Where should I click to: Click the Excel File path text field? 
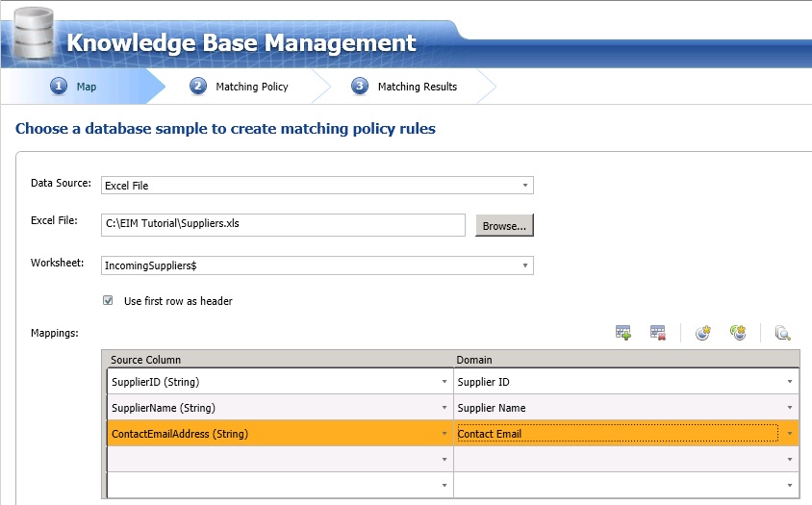tap(283, 225)
